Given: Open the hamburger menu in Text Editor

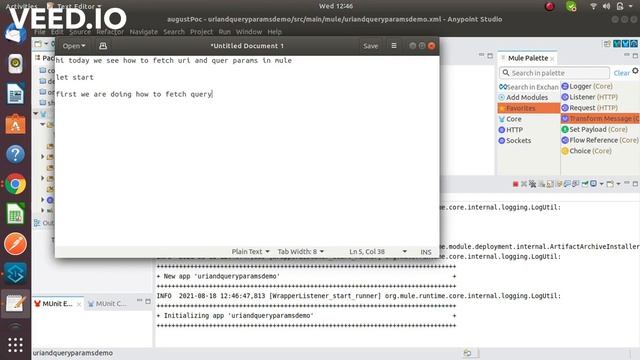Looking at the screenshot, I should 394,46.
